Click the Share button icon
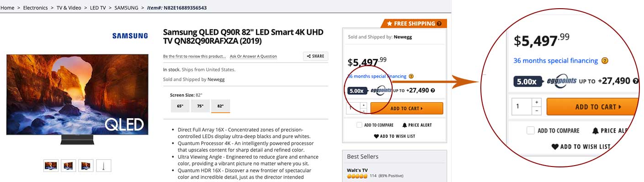 click(x=309, y=57)
